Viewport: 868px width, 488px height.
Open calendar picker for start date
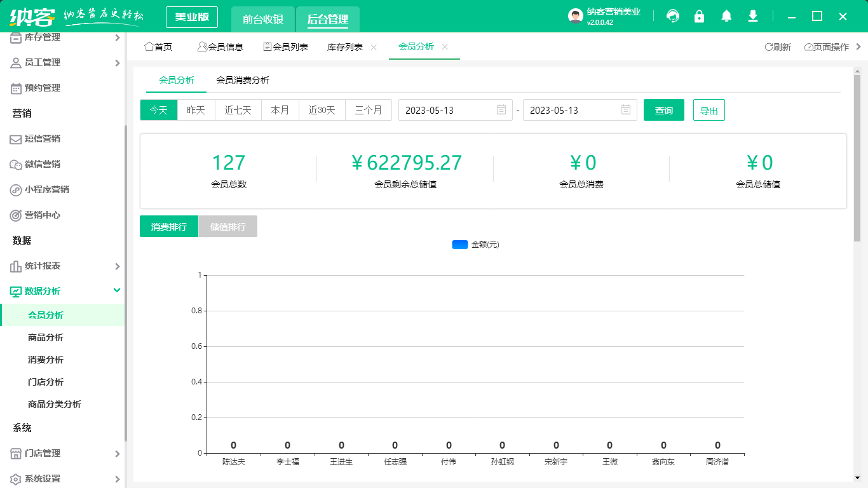(x=501, y=110)
